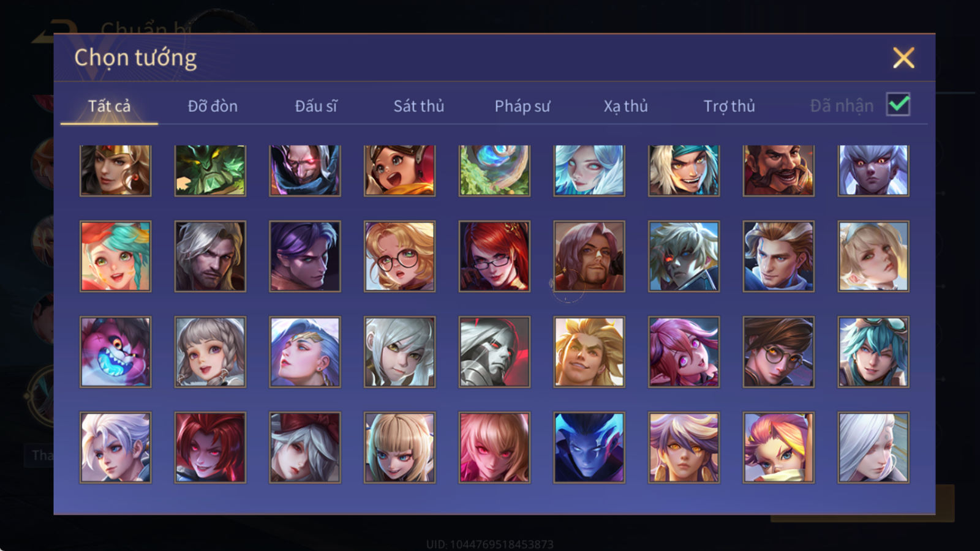The width and height of the screenshot is (980, 551).
Task: Show the Xạ thủ hero list
Action: click(x=625, y=106)
